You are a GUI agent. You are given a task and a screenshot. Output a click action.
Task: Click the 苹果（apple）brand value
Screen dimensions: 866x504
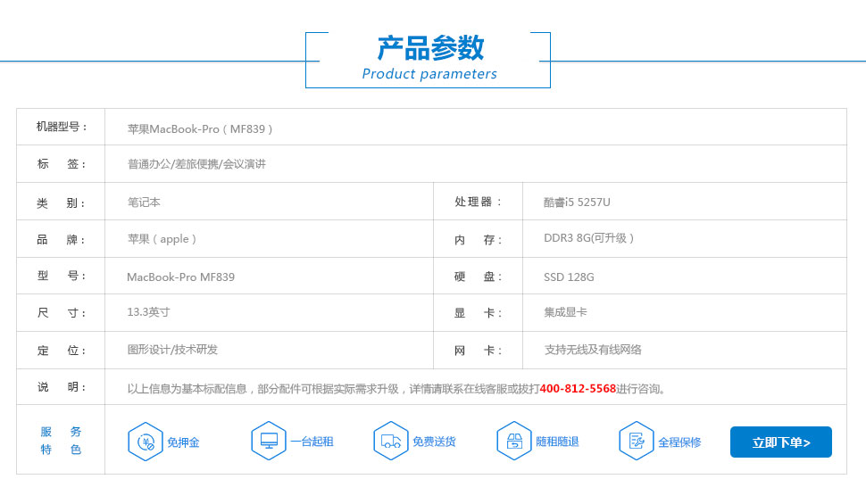point(162,239)
